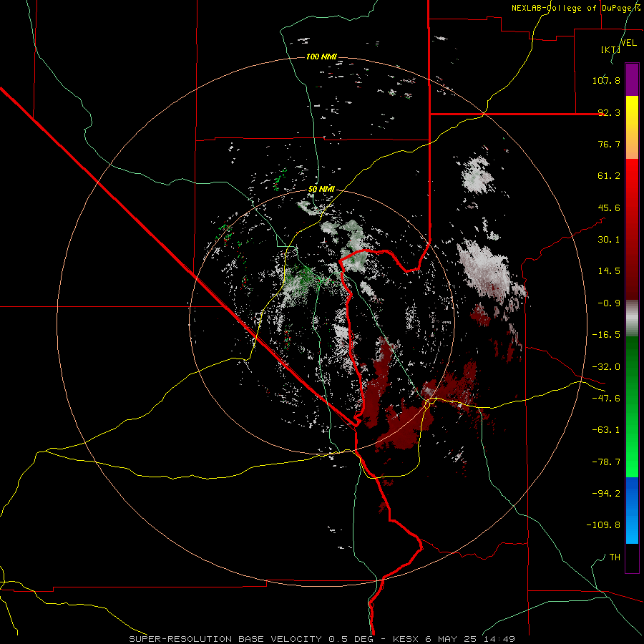Click the 76.7 value on velocity scale
This screenshot has height=644, width=644.
[x=609, y=144]
